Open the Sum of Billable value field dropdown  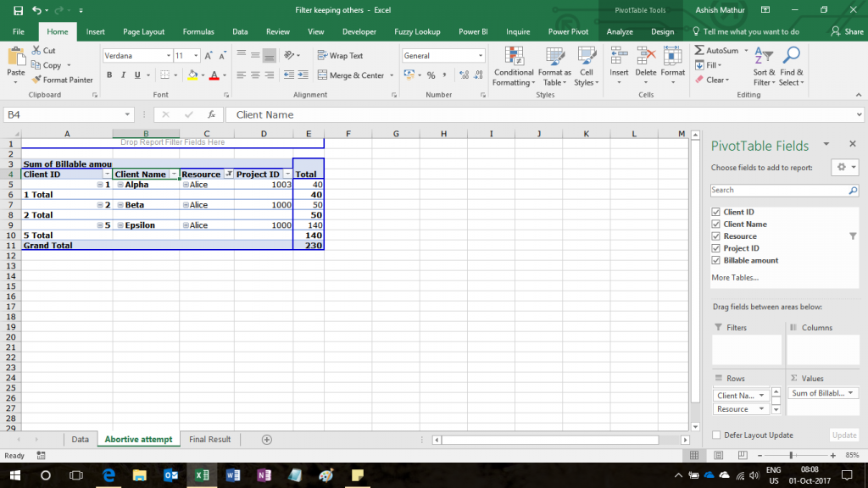tap(850, 393)
